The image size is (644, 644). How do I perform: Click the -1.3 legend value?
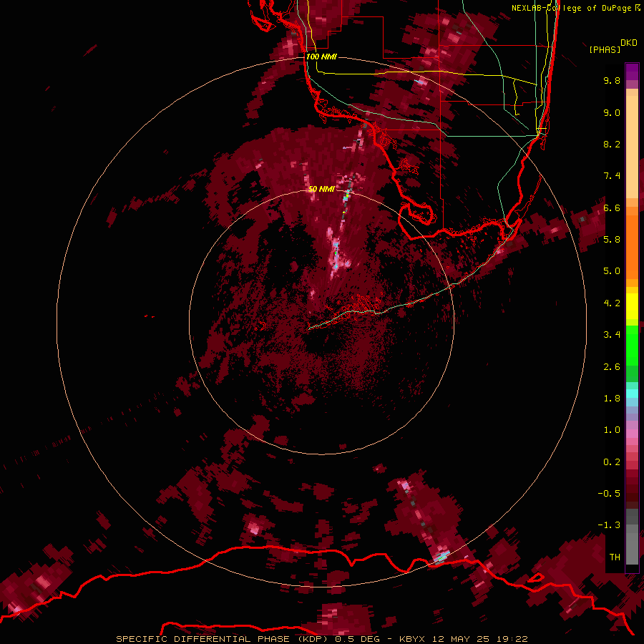coord(609,525)
